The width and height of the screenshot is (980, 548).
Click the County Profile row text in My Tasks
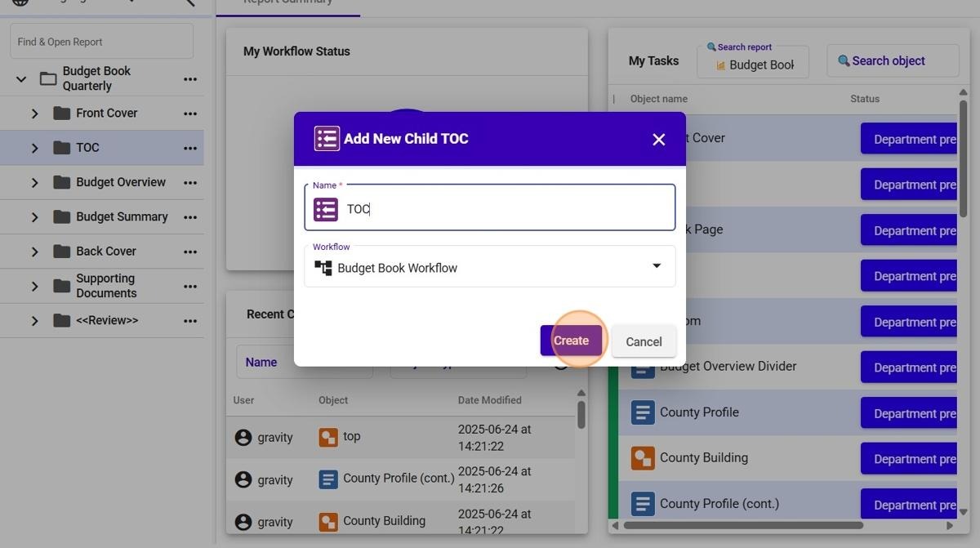[x=699, y=412]
